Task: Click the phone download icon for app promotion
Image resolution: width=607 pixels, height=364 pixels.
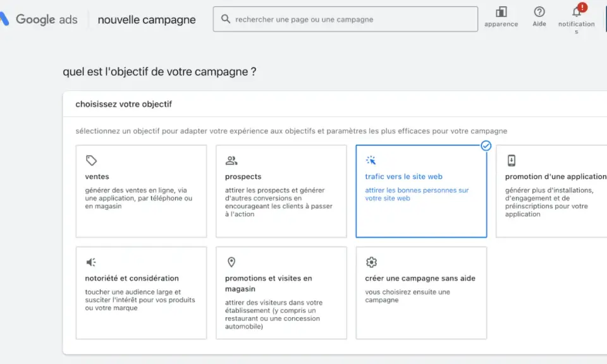Action: point(512,160)
